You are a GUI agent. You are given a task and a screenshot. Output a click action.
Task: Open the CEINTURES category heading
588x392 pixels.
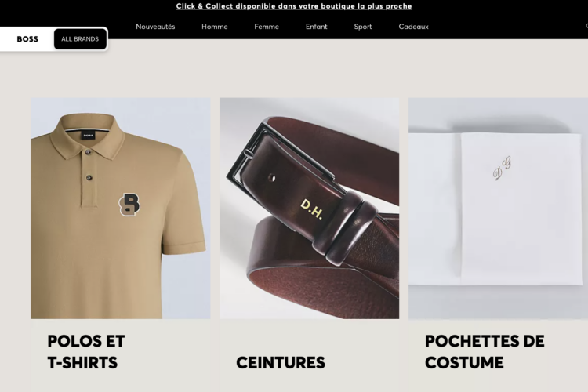pyautogui.click(x=281, y=363)
